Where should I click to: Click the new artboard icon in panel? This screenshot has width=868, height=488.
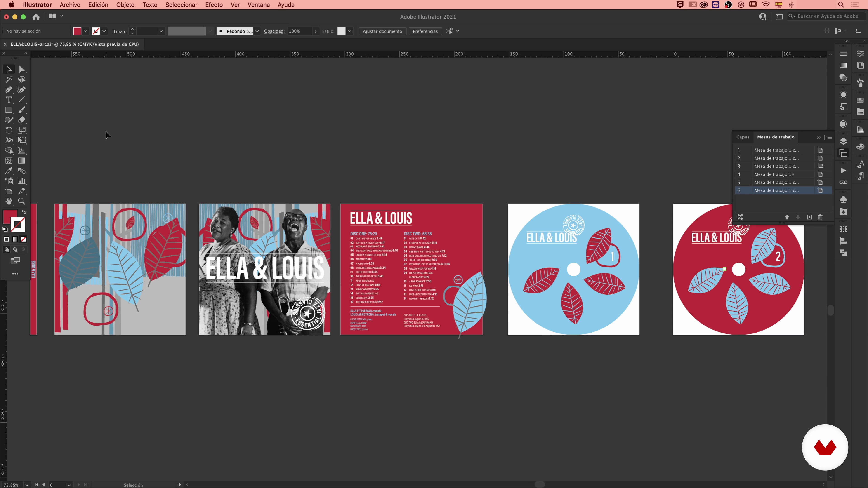(809, 217)
